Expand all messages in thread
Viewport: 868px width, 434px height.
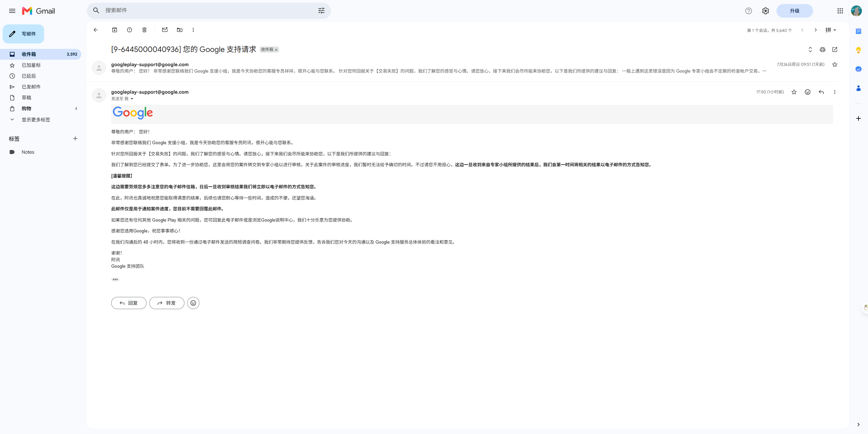pos(810,50)
